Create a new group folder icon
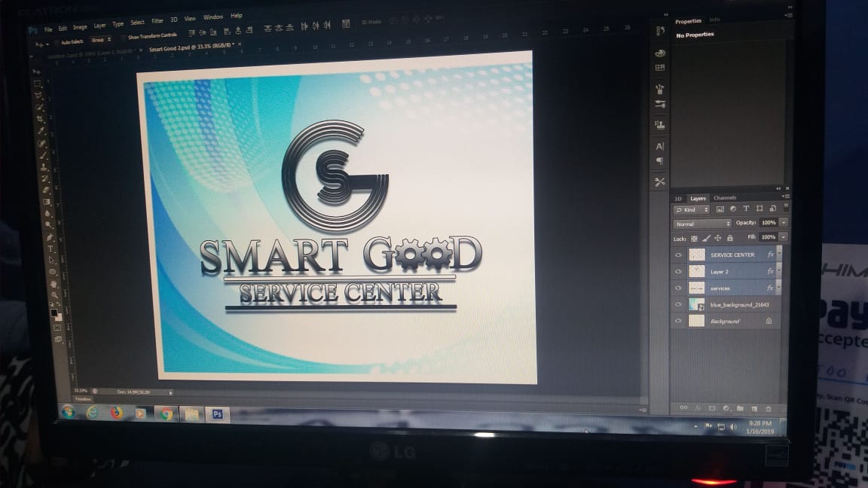 click(x=740, y=408)
